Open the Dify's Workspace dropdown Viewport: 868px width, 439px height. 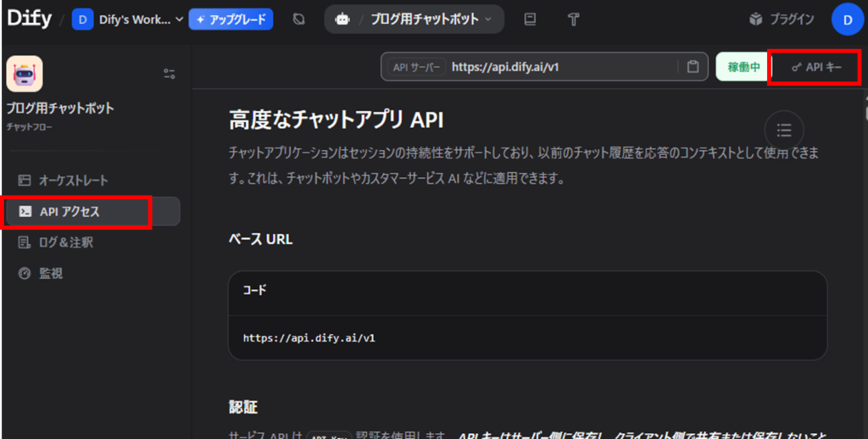pos(128,19)
